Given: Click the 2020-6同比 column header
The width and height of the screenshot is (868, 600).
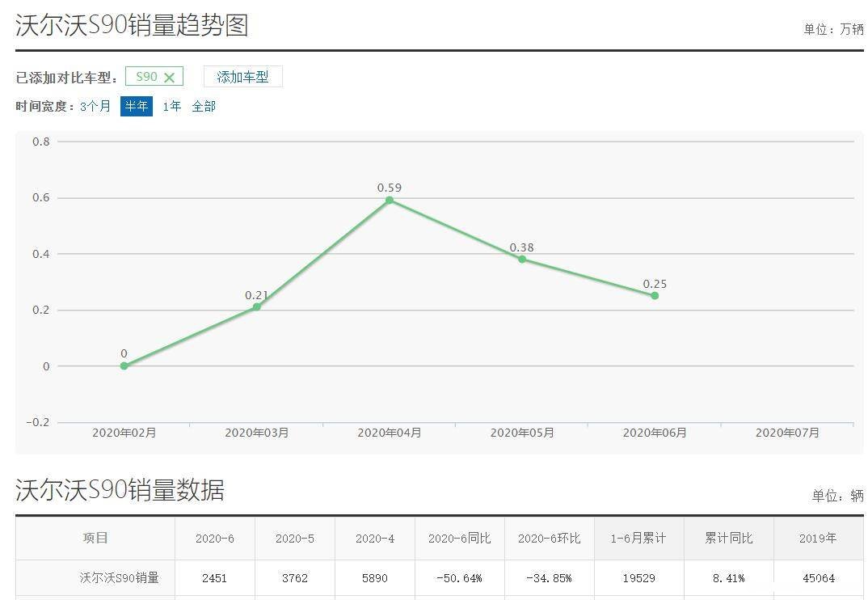Looking at the screenshot, I should click(460, 538).
